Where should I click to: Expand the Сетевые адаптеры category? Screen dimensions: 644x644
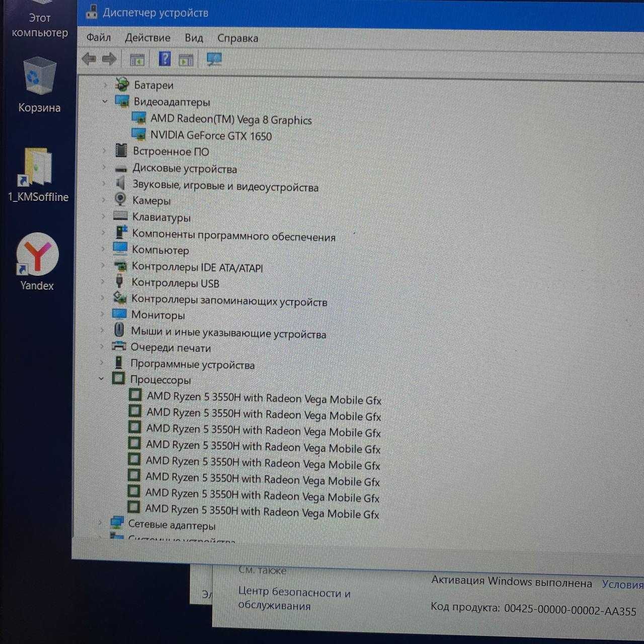coord(100,523)
